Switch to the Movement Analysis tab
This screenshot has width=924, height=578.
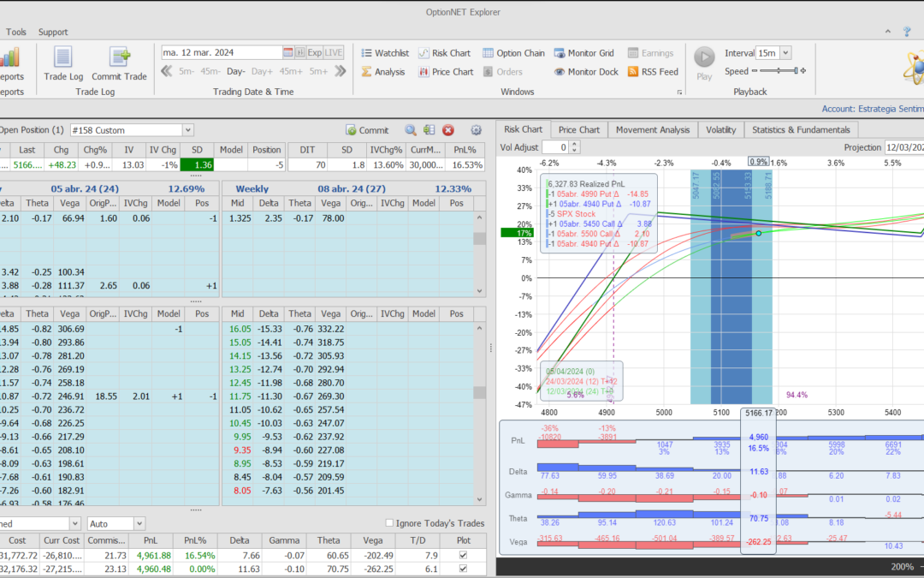click(652, 129)
